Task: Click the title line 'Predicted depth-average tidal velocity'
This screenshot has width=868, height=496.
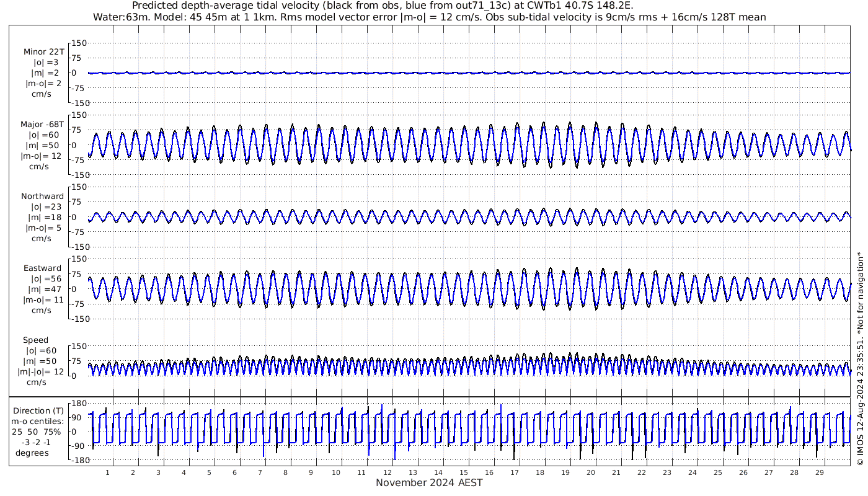Action: [x=383, y=6]
